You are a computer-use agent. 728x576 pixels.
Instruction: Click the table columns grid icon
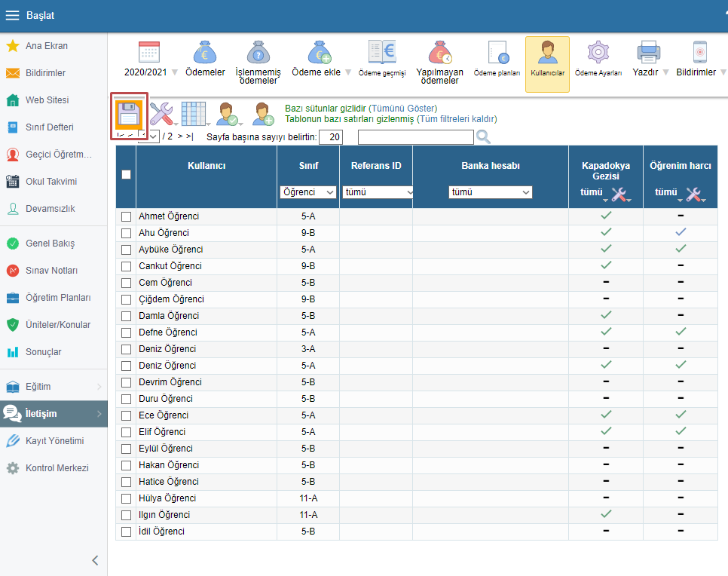coord(194,113)
